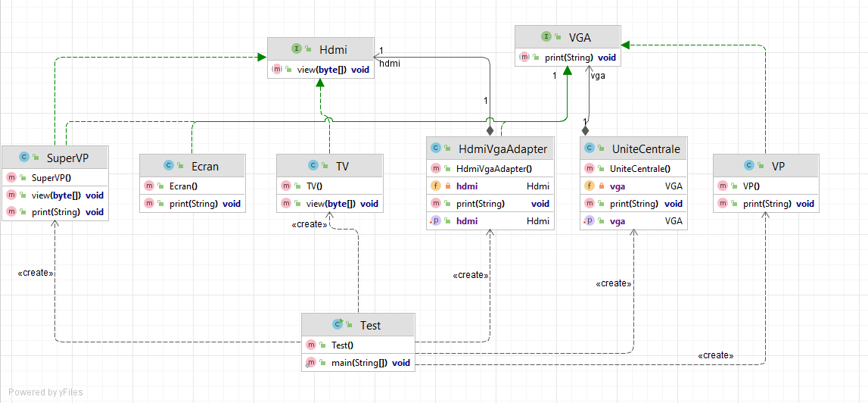Image resolution: width=868 pixels, height=403 pixels.
Task: Select the VP() constructor row
Action: [766, 186]
